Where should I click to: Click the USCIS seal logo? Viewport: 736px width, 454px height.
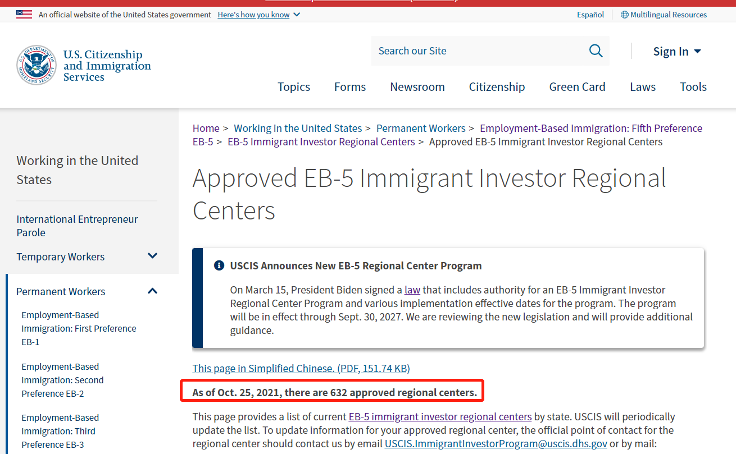point(36,65)
